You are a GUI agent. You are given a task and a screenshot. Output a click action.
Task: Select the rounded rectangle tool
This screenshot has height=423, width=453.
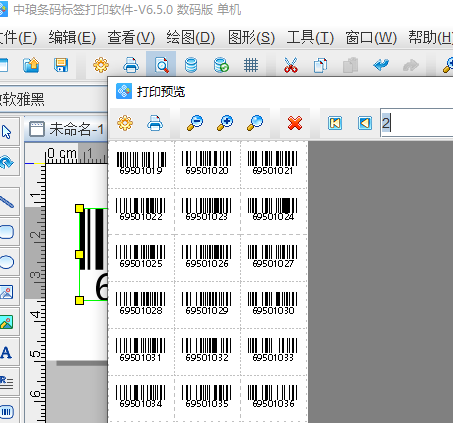coord(7,232)
